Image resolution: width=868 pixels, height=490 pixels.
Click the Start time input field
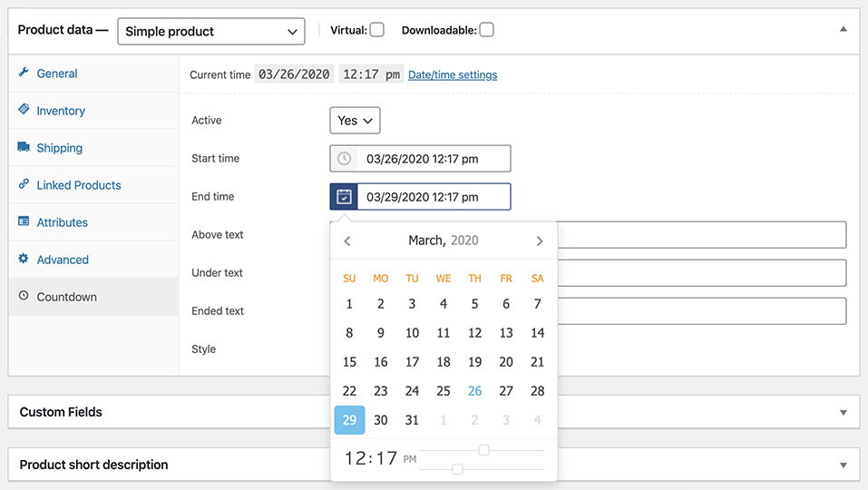pyautogui.click(x=434, y=159)
